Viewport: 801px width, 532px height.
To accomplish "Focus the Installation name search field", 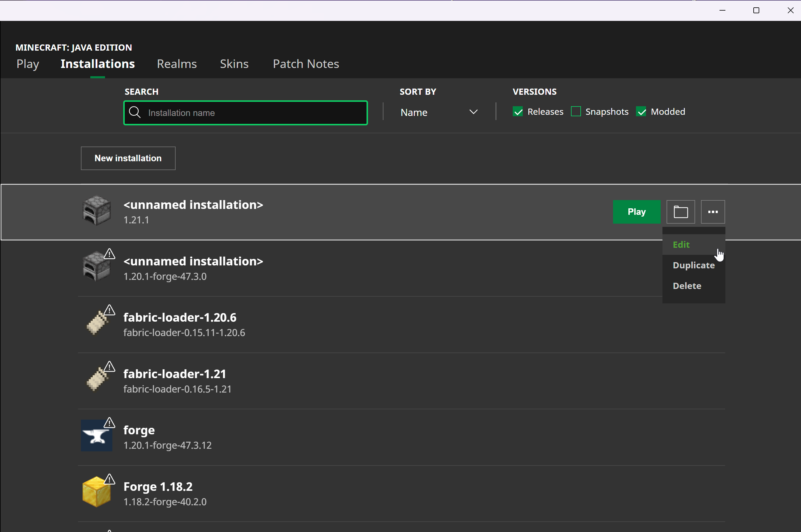I will [246, 113].
